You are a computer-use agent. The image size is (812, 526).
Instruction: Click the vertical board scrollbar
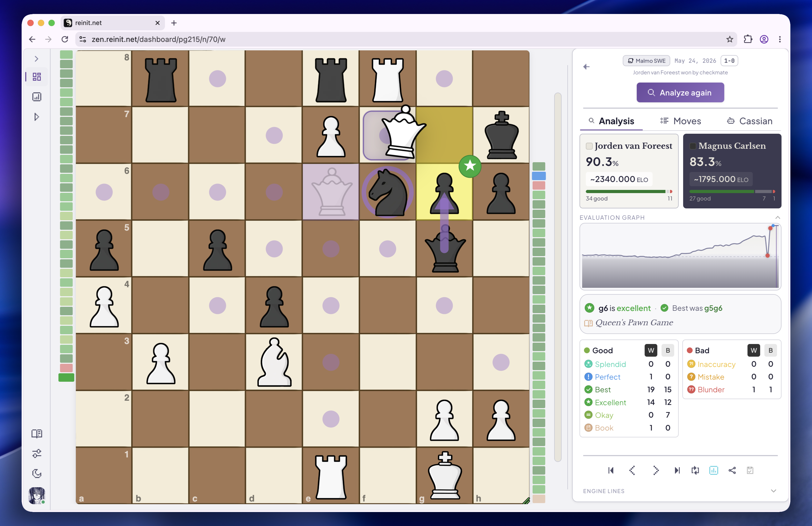click(x=558, y=277)
